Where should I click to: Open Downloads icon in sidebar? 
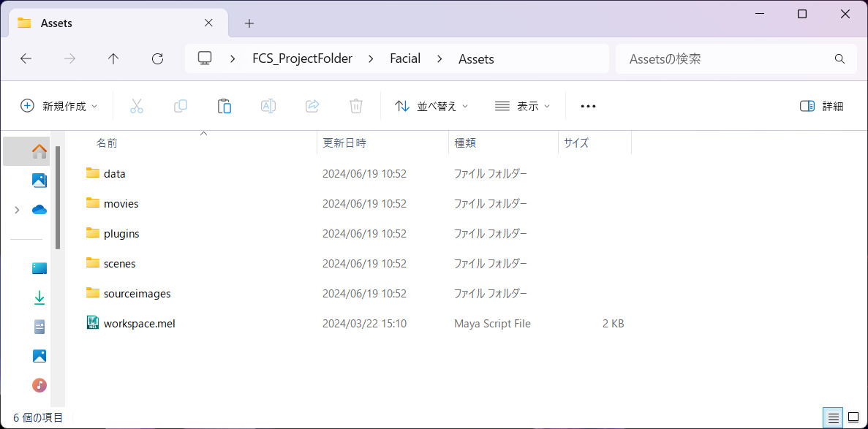39,297
